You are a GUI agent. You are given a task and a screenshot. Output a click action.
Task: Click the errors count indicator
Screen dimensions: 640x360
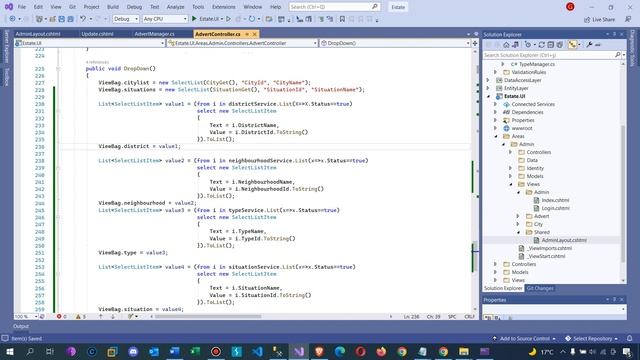[x=62, y=316]
